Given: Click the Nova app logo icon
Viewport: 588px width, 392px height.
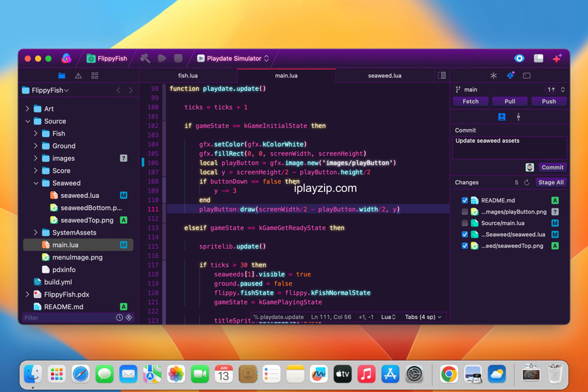Looking at the screenshot, I should 66,58.
